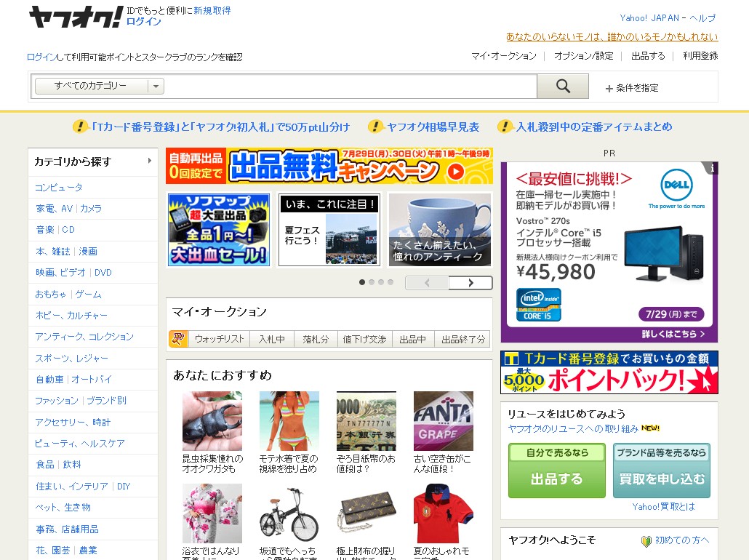
Task: Open the bikini swimwear thumbnail
Action: [x=289, y=421]
